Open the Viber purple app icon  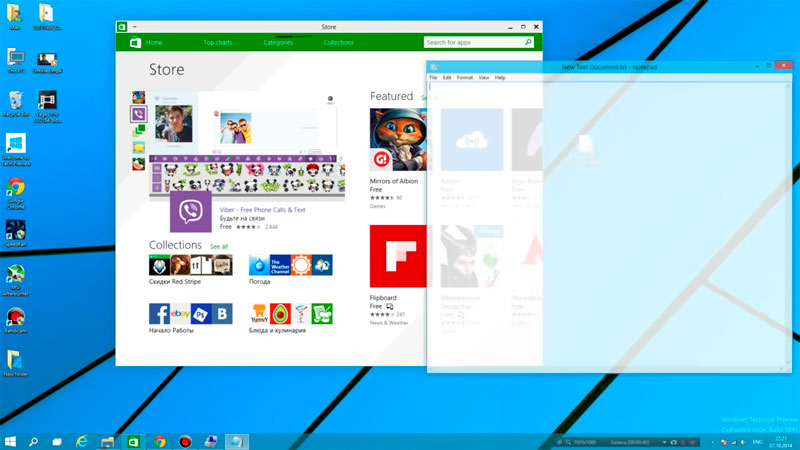[190, 211]
